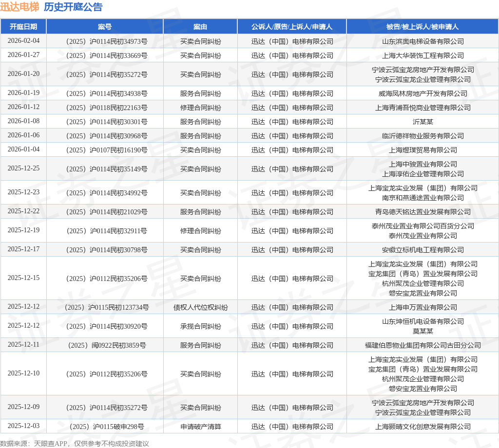Click date cell 2025-12-15
The height and width of the screenshot is (448, 499).
(23, 278)
